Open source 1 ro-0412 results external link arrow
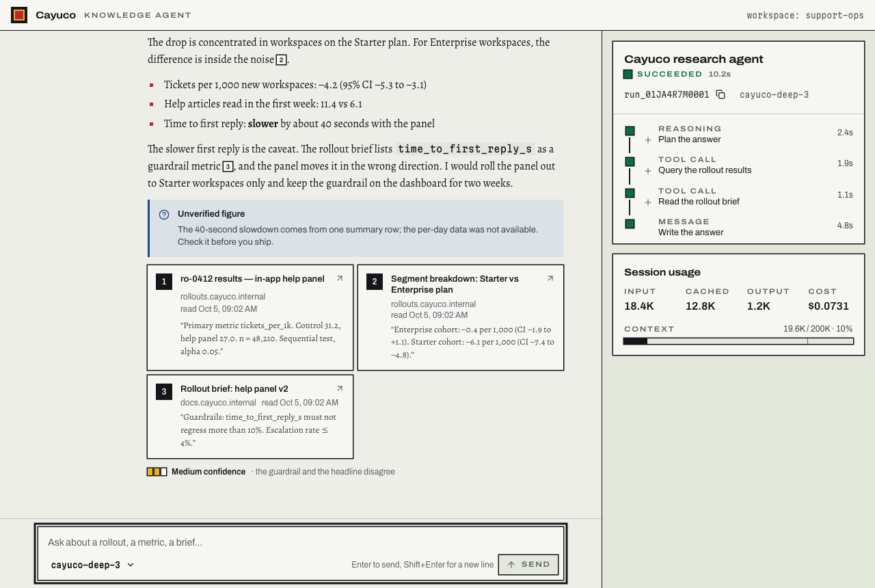The image size is (875, 588). pyautogui.click(x=340, y=278)
